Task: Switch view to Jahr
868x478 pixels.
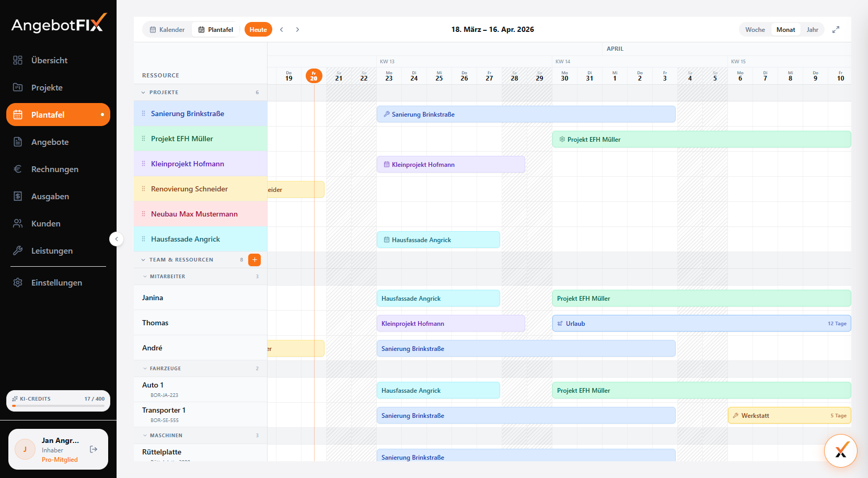Action: click(x=812, y=30)
